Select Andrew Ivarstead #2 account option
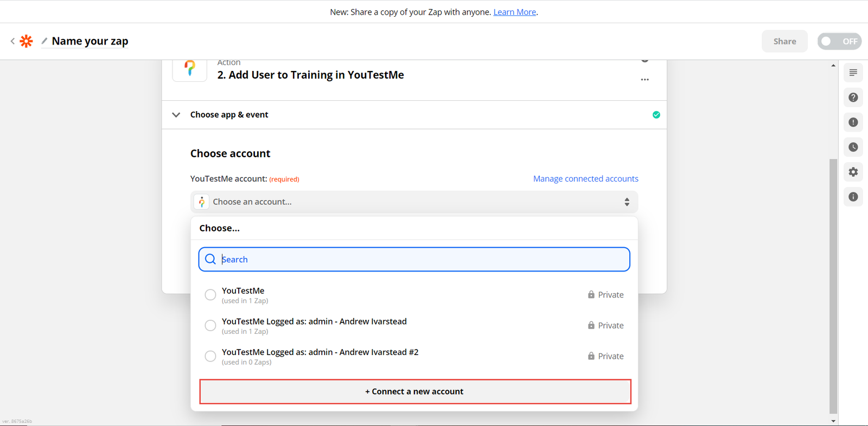 (210, 356)
